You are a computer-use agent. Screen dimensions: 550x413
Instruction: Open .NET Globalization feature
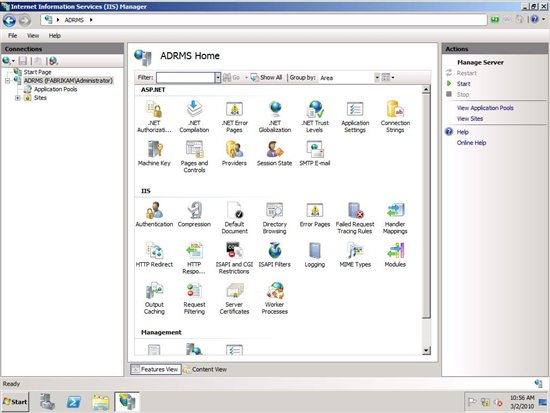(x=275, y=116)
